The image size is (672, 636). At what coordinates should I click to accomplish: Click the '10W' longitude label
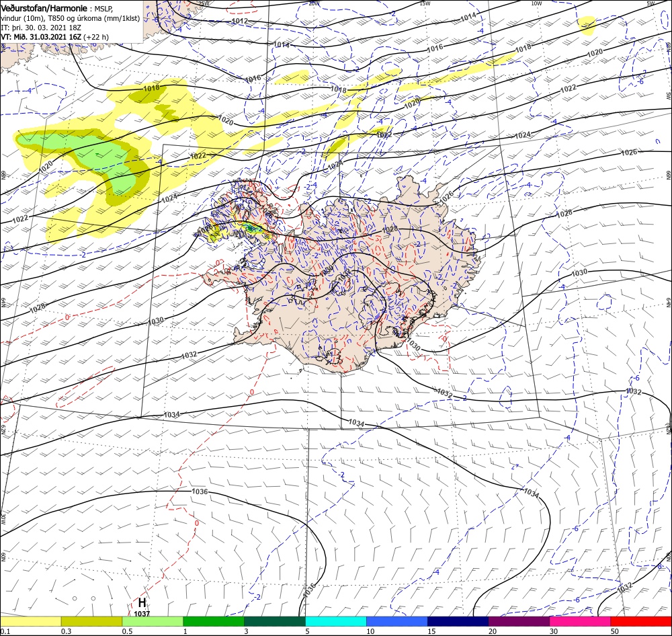536,3
